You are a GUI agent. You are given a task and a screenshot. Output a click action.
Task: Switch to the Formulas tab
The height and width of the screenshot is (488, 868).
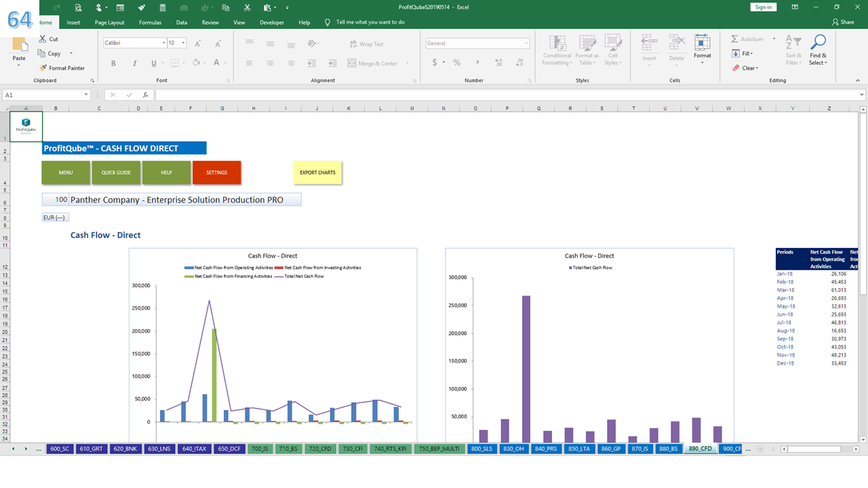pos(150,22)
